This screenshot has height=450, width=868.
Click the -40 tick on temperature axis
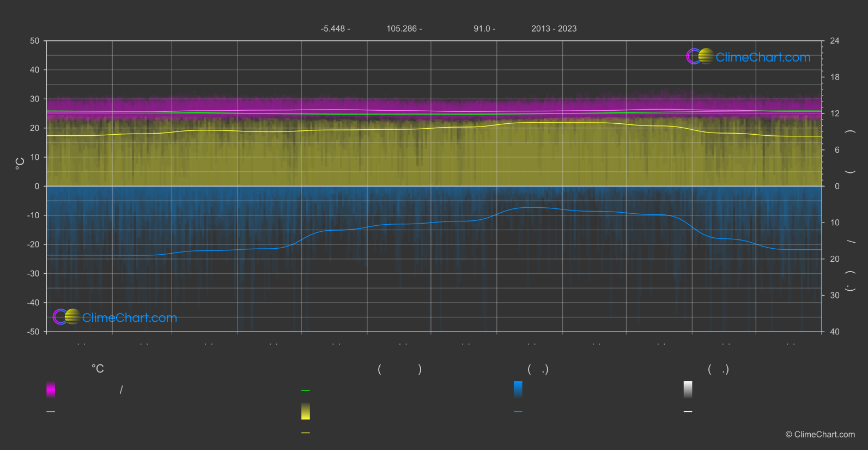click(x=33, y=303)
